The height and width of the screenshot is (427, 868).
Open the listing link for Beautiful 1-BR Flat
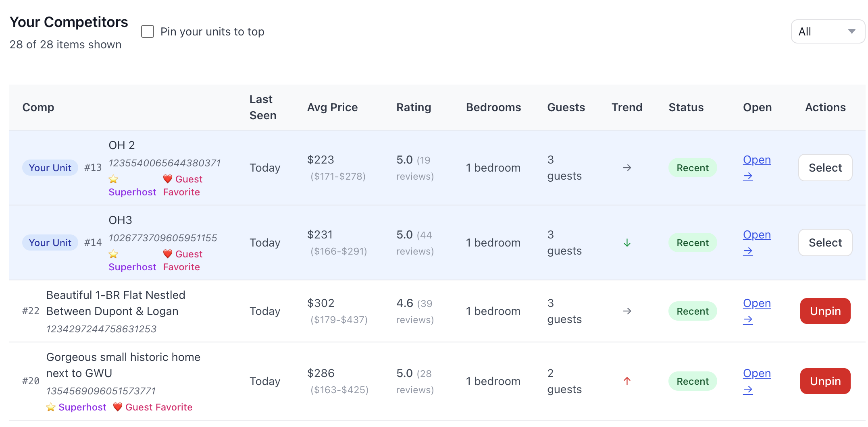pyautogui.click(x=756, y=303)
